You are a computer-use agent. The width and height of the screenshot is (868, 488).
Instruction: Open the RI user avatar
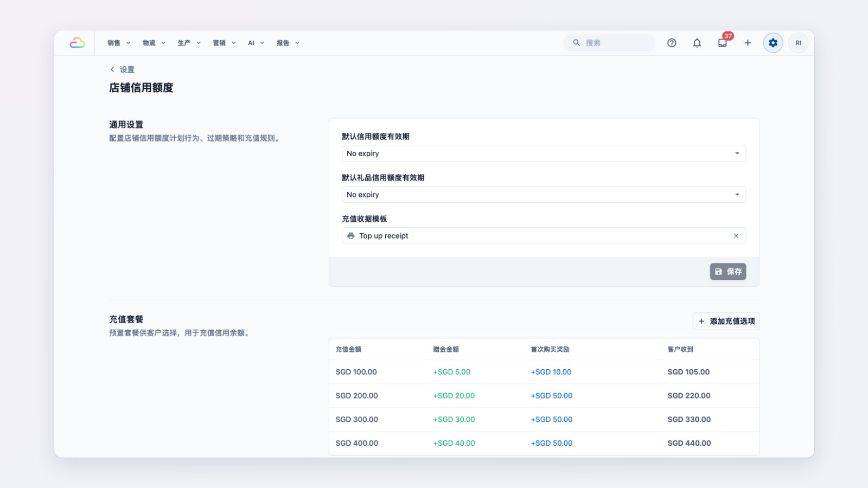798,43
